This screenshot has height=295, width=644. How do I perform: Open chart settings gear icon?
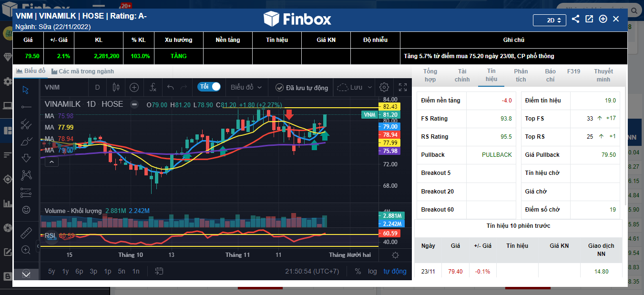(384, 87)
